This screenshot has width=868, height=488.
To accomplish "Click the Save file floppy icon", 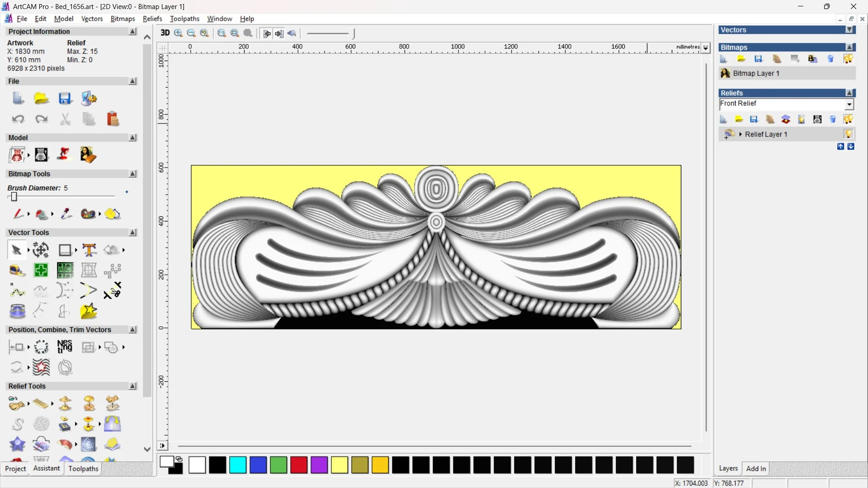I will (65, 99).
